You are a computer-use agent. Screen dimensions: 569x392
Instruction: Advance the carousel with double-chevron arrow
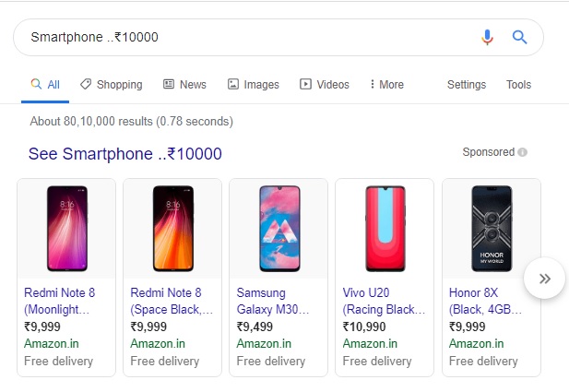coord(544,279)
